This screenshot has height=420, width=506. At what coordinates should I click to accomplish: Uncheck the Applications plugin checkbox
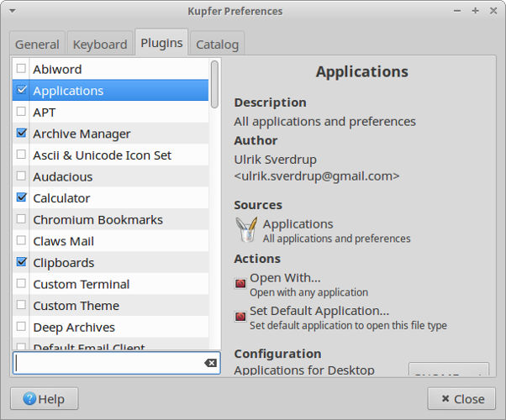click(x=21, y=90)
